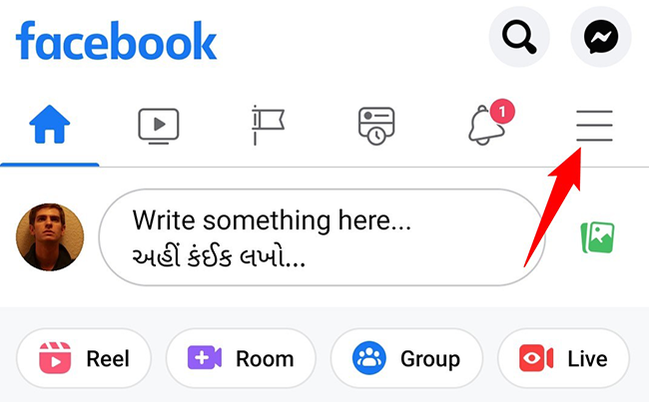Image resolution: width=649 pixels, height=402 pixels.
Task: Switch to the Watch video tab
Action: (x=159, y=126)
